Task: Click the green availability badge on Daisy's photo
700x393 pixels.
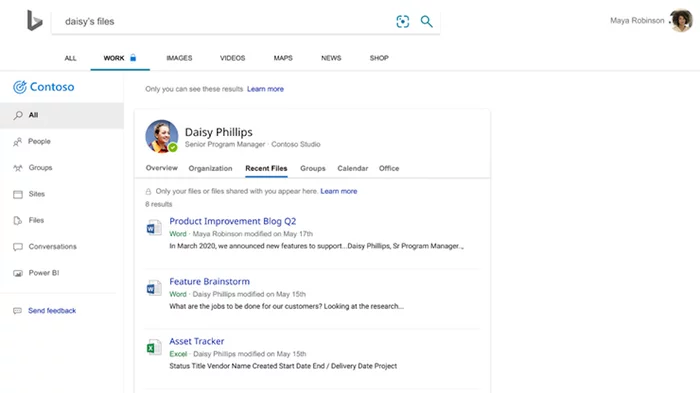Action: pyautogui.click(x=173, y=147)
